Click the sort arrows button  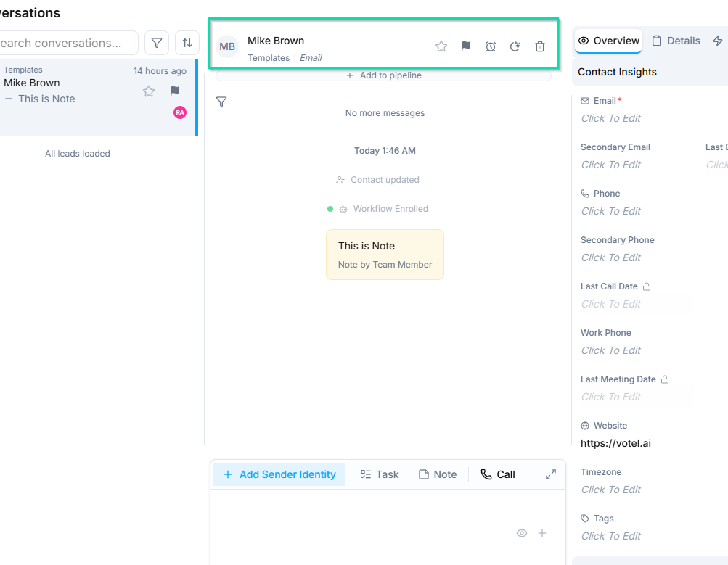click(x=187, y=43)
